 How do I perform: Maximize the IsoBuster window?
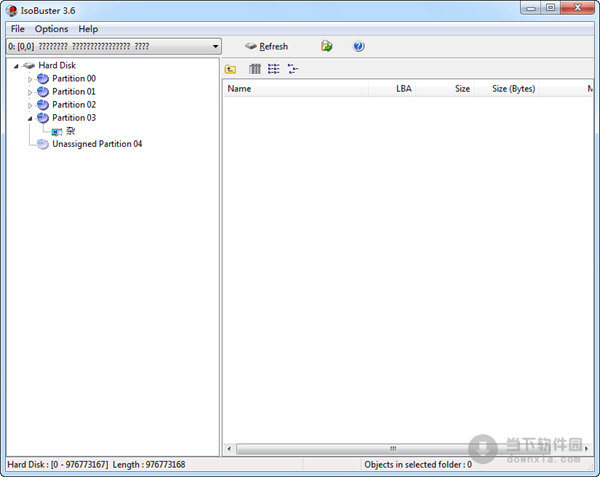point(550,8)
